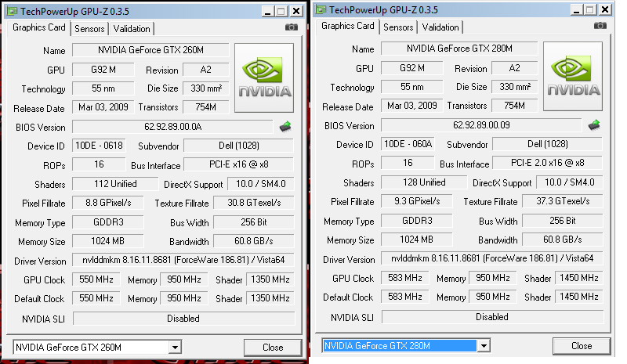Image resolution: width=627 pixels, height=364 pixels.
Task: Click Subvendor Dell (1028) in GTX 260M window
Action: click(239, 146)
